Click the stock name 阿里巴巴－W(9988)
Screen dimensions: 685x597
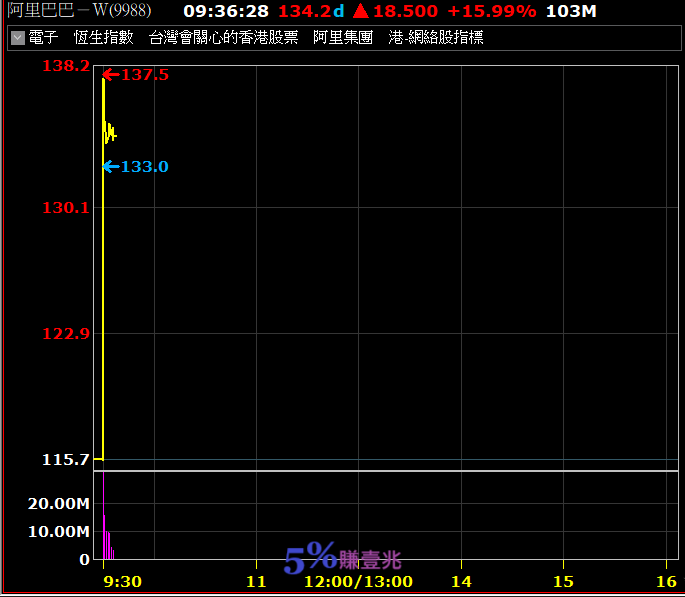(x=79, y=10)
